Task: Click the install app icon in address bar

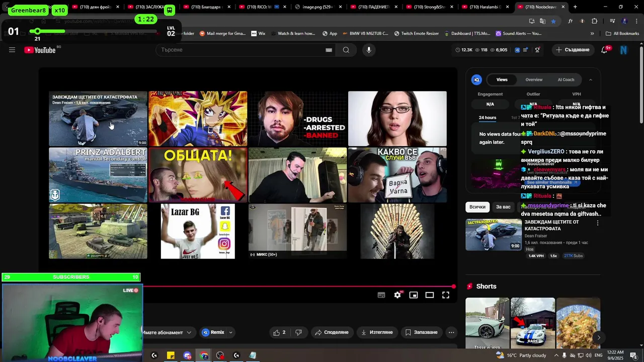Action: 532,21
